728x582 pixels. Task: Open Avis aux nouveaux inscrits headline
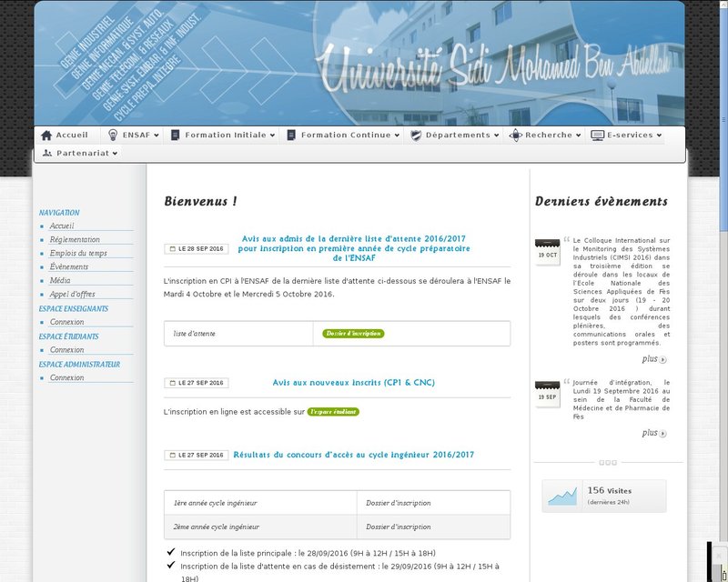click(x=354, y=383)
